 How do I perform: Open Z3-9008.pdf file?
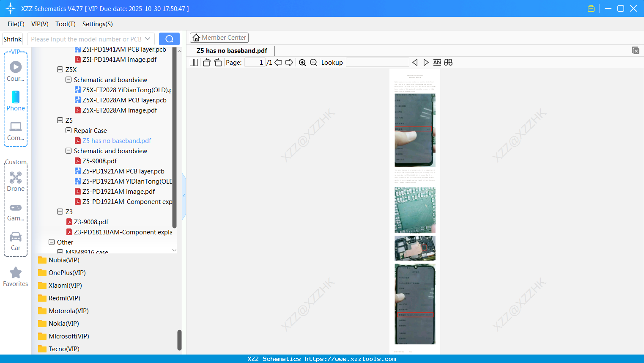(91, 222)
